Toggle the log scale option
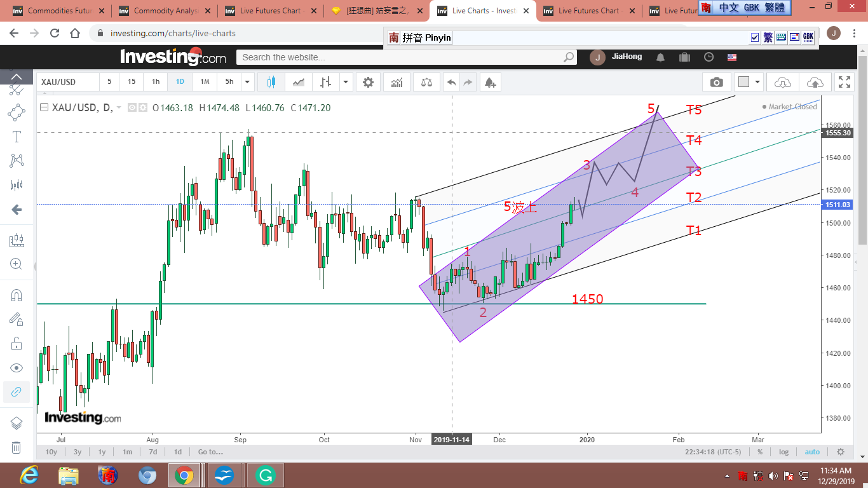 [783, 452]
